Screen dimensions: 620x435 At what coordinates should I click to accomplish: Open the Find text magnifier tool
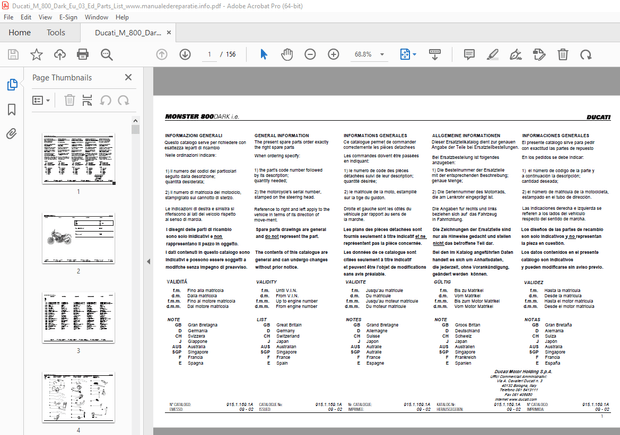(x=106, y=55)
